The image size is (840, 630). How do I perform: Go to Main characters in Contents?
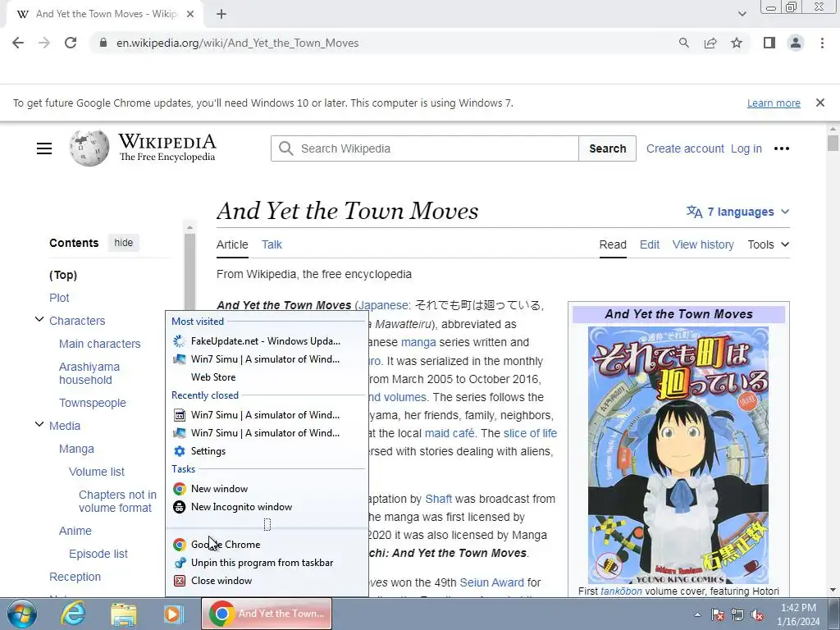[99, 344]
